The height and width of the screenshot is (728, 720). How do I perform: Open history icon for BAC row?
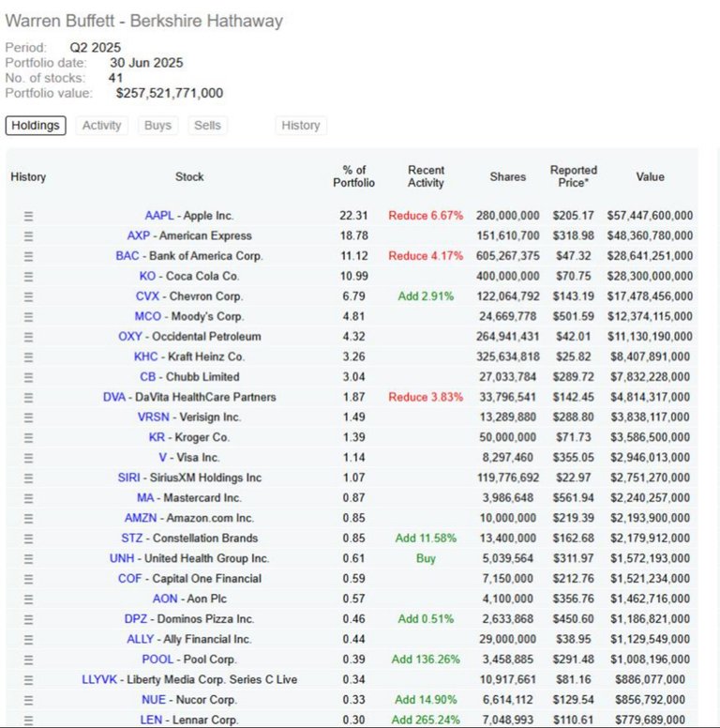tap(28, 256)
